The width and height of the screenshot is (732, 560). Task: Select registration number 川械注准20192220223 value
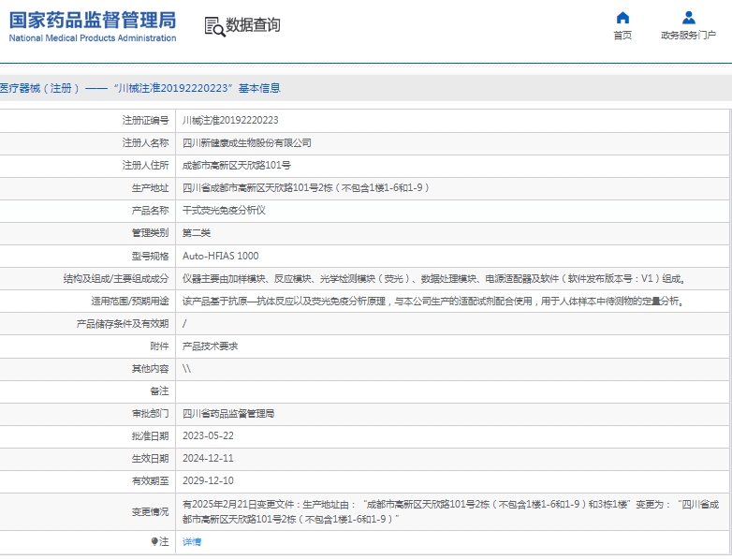click(230, 121)
